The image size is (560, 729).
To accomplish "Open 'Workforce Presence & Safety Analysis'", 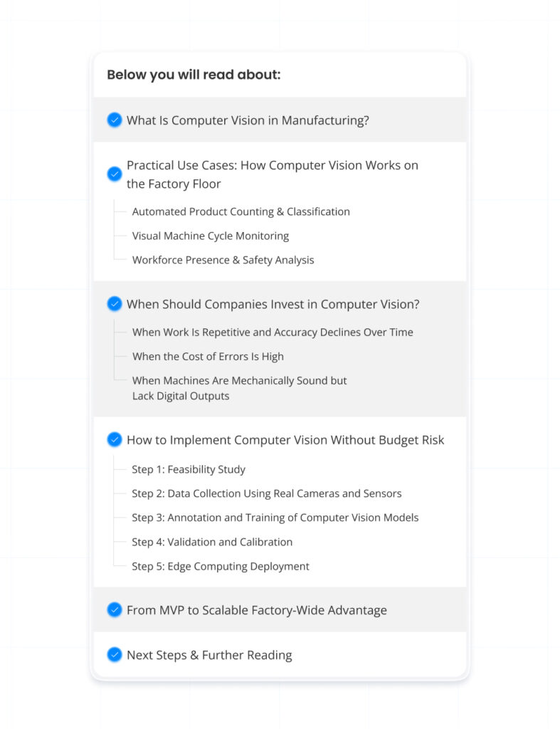I will pos(223,260).
